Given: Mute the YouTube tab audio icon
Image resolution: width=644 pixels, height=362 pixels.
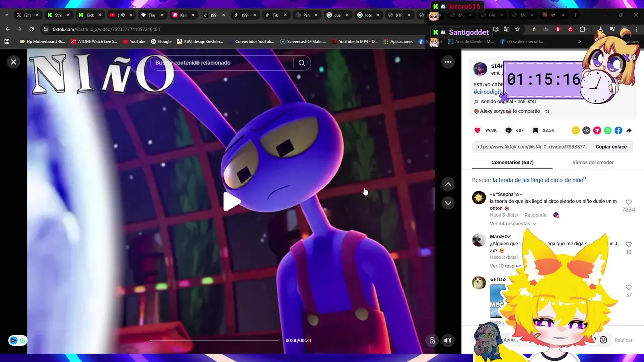Looking at the screenshot, I should 122,15.
